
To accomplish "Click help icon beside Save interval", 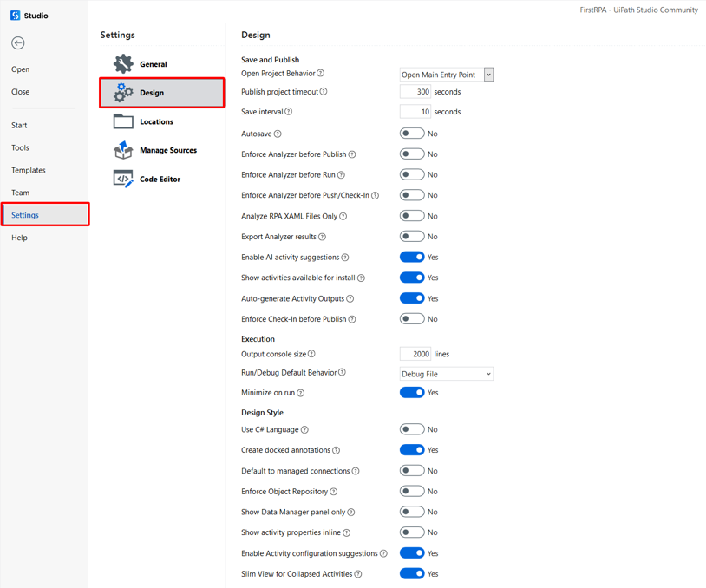I will (x=289, y=111).
